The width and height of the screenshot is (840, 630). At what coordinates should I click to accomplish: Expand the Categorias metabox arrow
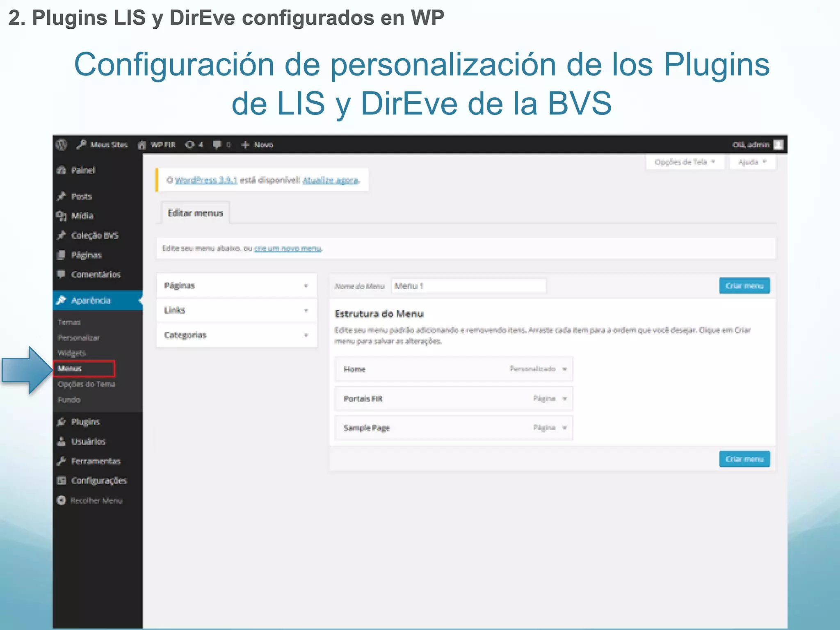pos(306,335)
